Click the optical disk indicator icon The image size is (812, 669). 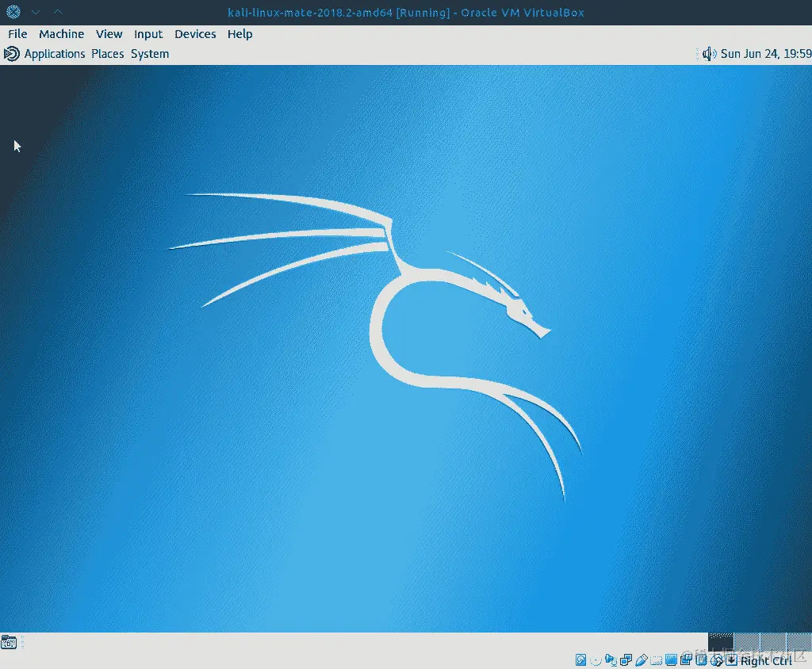(x=596, y=660)
